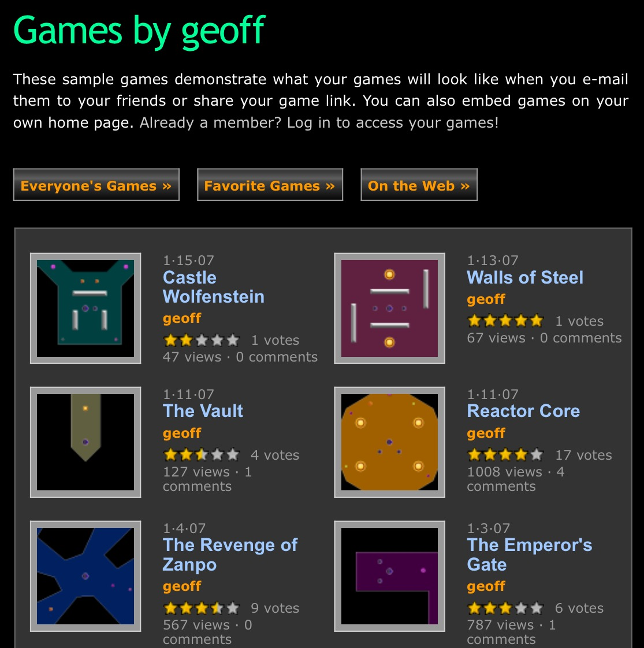644x648 pixels.
Task: Click the Everyone's Games button
Action: click(x=96, y=185)
